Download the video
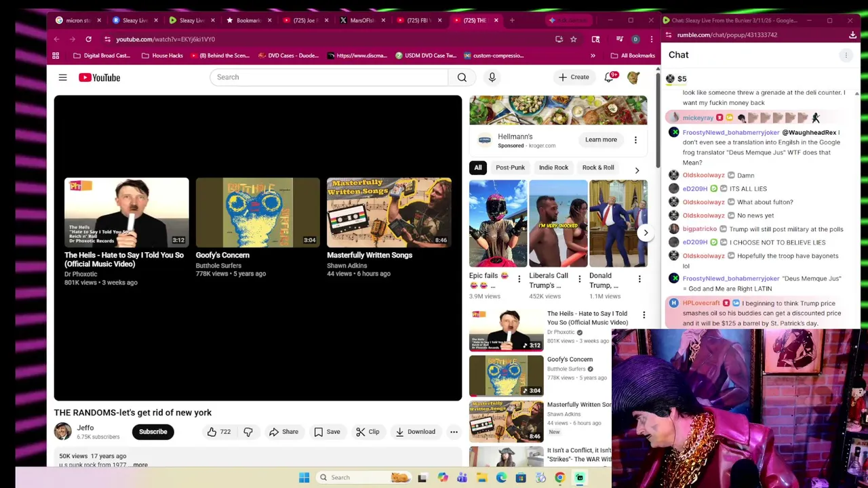The image size is (868, 488). [x=416, y=432]
